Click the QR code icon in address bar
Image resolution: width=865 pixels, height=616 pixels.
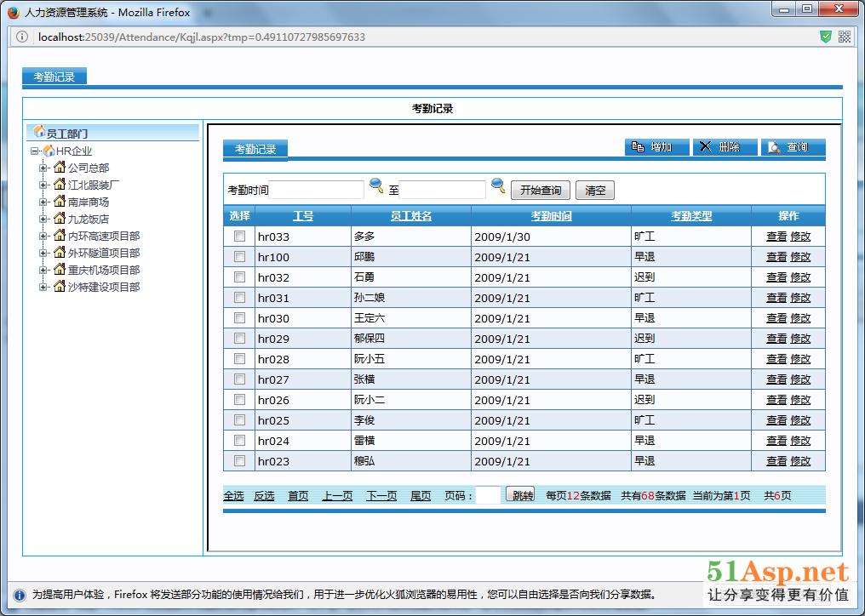pos(845,37)
